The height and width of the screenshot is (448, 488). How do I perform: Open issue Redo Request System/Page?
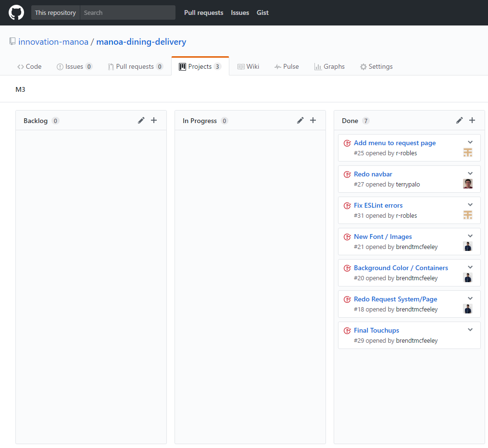click(396, 299)
